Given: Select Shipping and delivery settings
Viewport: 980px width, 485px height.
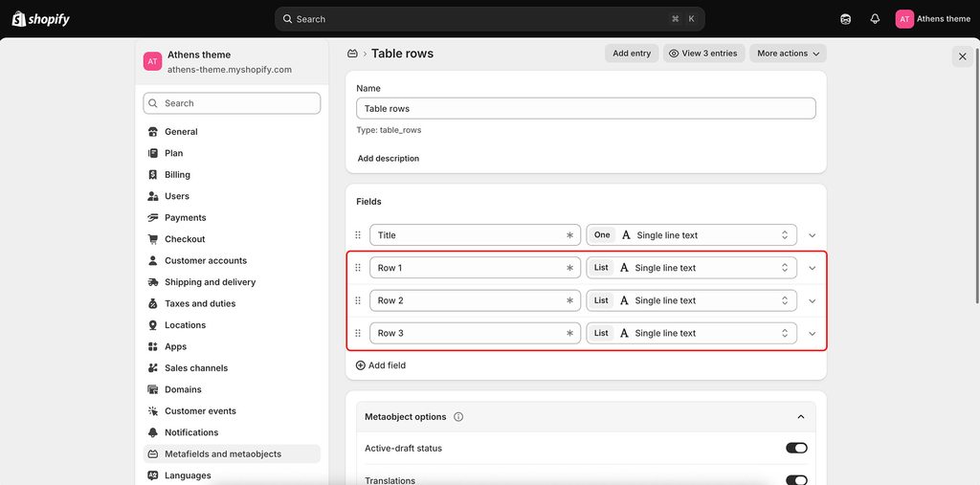Looking at the screenshot, I should (x=210, y=282).
